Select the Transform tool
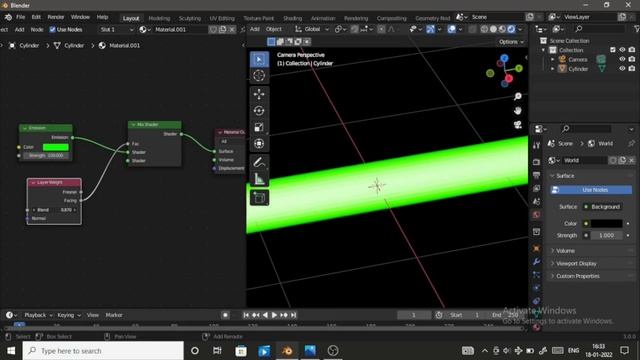The height and width of the screenshot is (360, 640). 259,144
